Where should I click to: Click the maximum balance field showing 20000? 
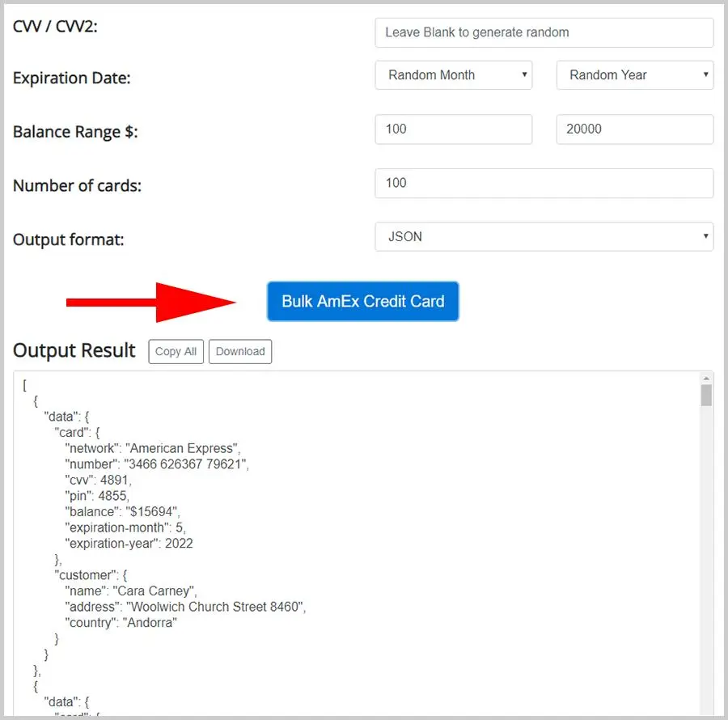click(635, 129)
